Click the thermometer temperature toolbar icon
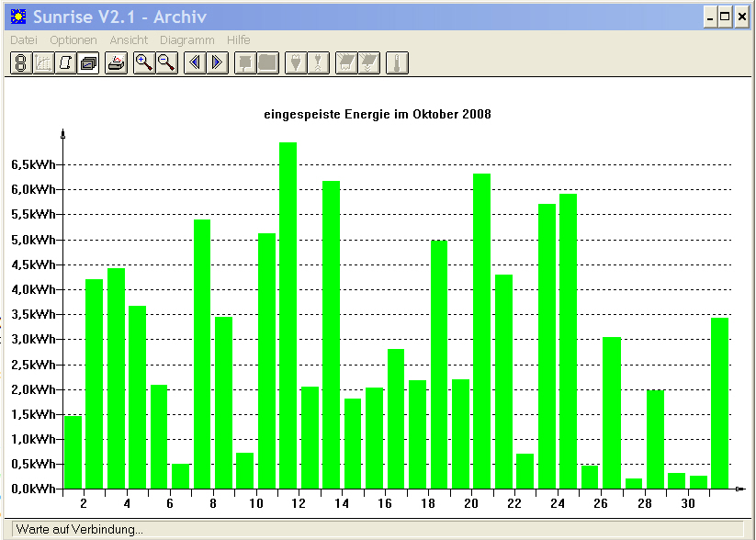Screen dimensions: 756x540 397,63
